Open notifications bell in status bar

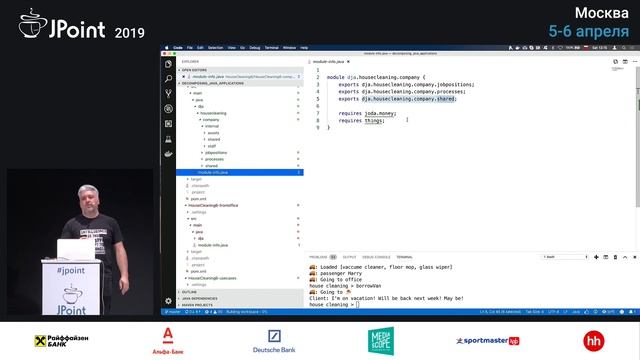[631, 312]
